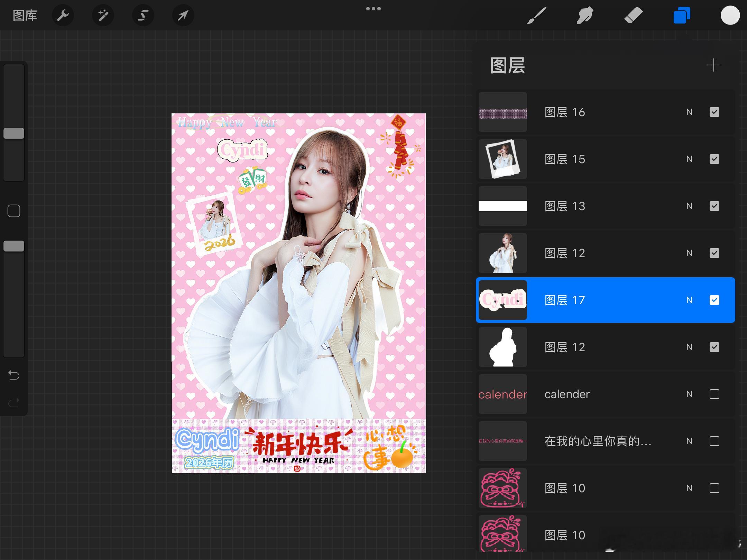Return to 图库 gallery

[25, 16]
